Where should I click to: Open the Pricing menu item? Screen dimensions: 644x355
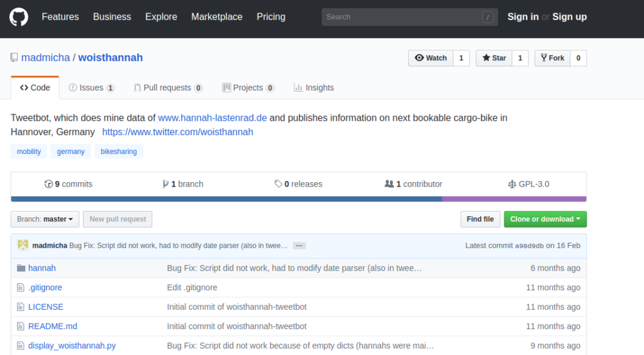click(x=271, y=17)
